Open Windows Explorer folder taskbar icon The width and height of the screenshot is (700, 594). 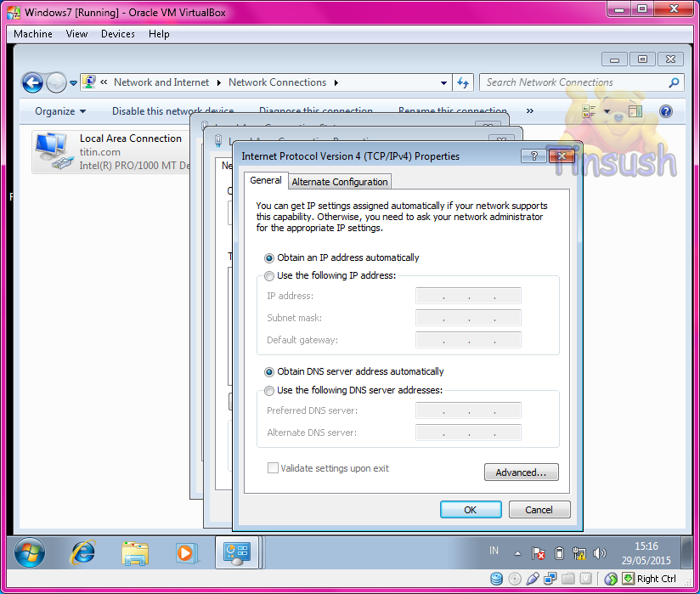point(135,553)
